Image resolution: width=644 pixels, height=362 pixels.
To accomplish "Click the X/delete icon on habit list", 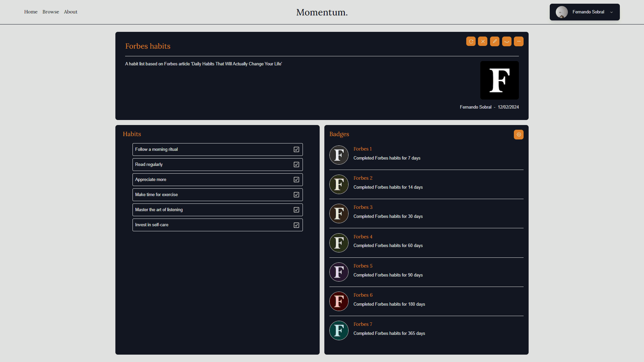I will (483, 42).
